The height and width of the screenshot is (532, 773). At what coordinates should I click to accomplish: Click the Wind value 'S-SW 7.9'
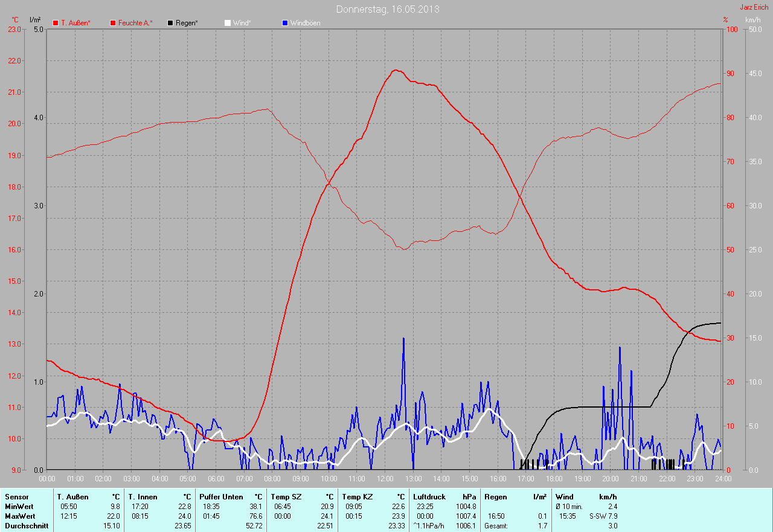coord(603,516)
